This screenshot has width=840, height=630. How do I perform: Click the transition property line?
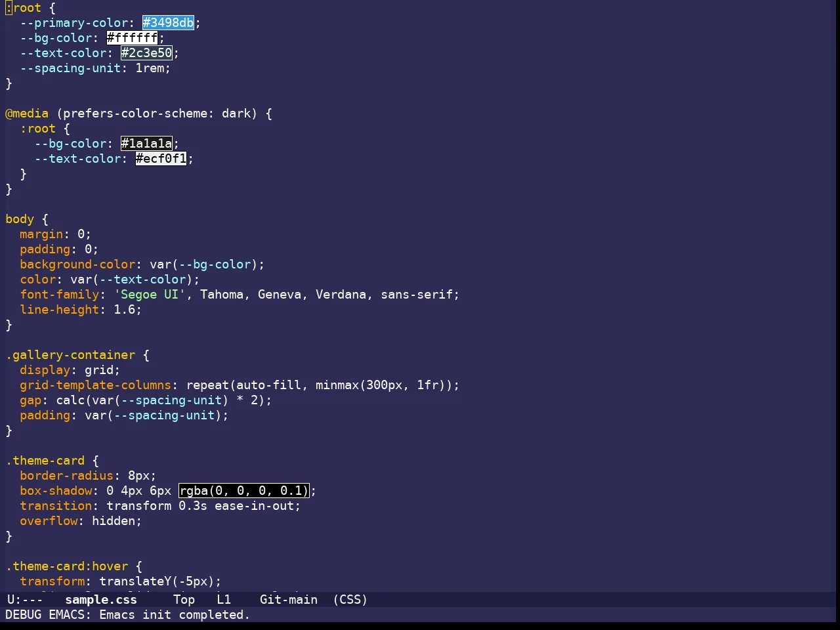(x=160, y=506)
